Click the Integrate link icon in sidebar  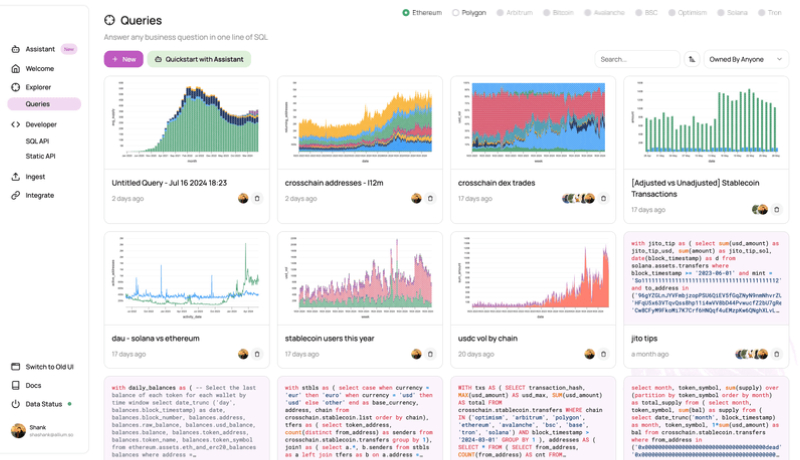click(15, 195)
